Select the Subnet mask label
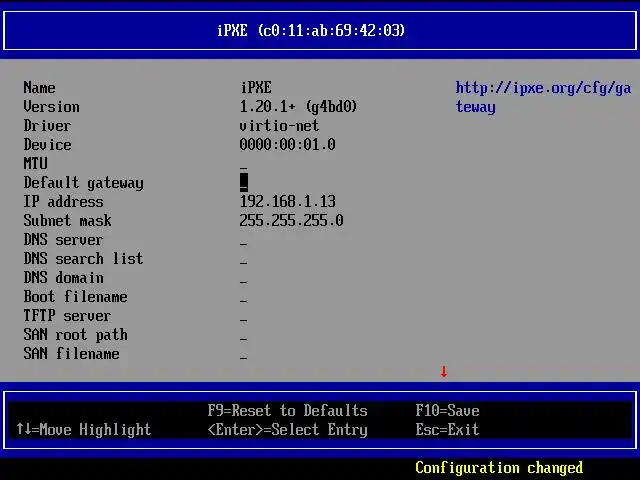The height and width of the screenshot is (480, 640). pos(67,221)
